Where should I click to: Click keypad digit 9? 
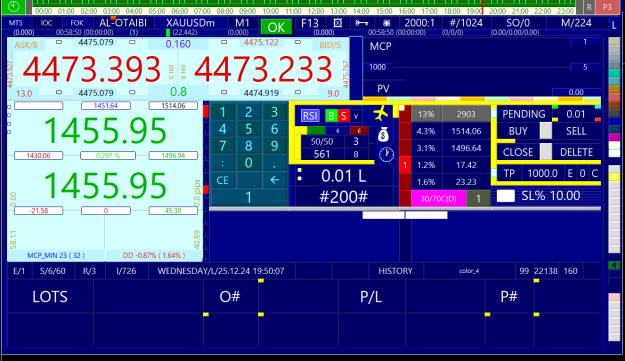tap(274, 146)
